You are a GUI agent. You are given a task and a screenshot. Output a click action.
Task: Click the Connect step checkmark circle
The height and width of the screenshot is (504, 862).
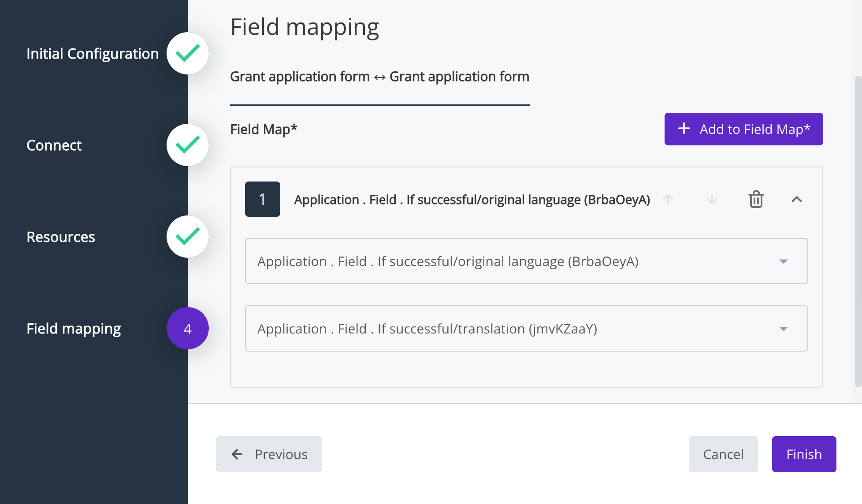[188, 145]
